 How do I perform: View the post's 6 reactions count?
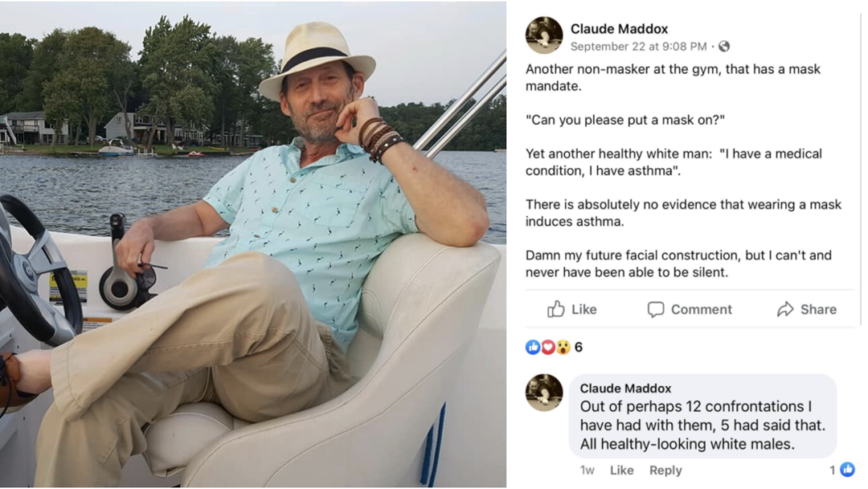[x=579, y=347]
